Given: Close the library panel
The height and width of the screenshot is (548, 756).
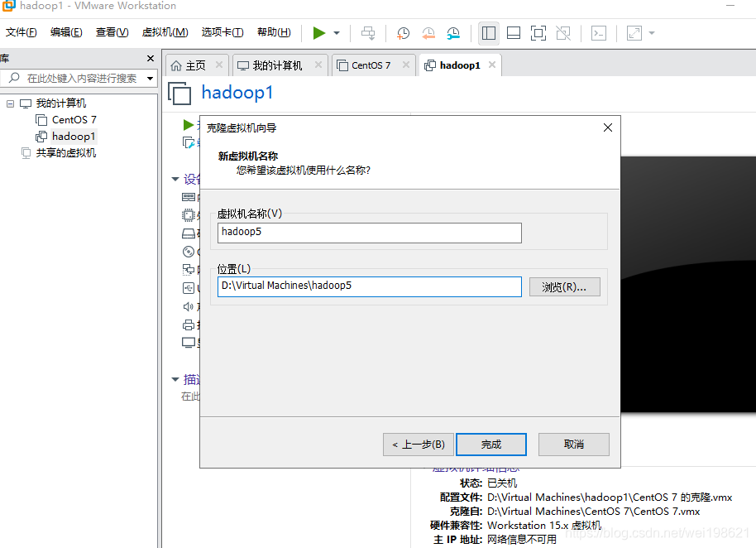Looking at the screenshot, I should pos(151,59).
